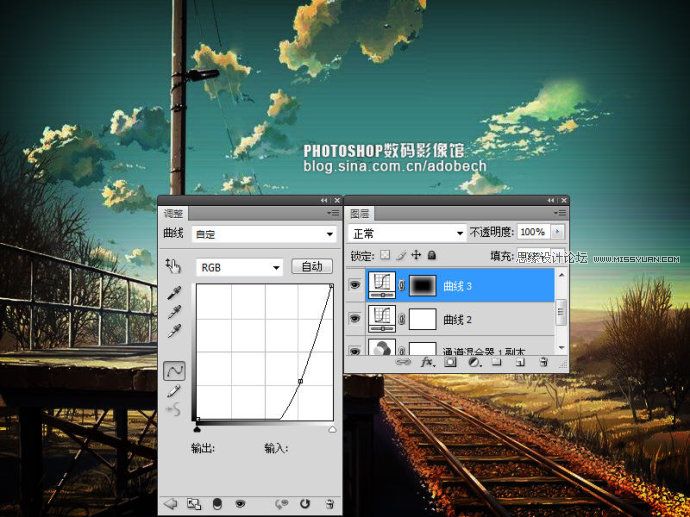690x517 pixels.
Task: Hide the 通道混合器 1 副本 layer
Action: [355, 351]
